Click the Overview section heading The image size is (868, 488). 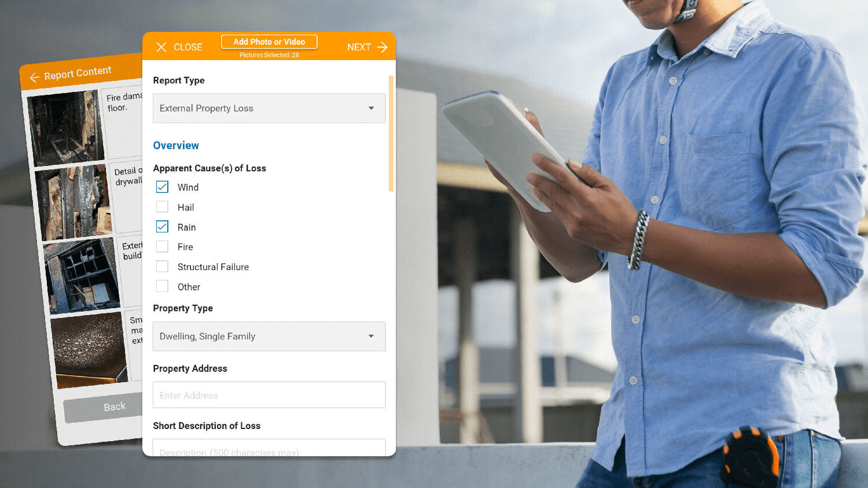(x=176, y=145)
